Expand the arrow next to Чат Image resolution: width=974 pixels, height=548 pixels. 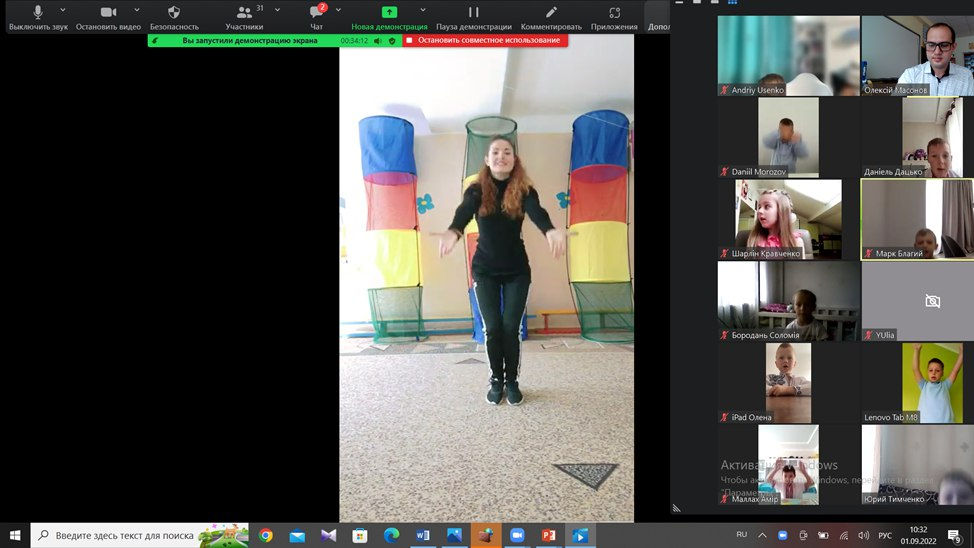338,10
